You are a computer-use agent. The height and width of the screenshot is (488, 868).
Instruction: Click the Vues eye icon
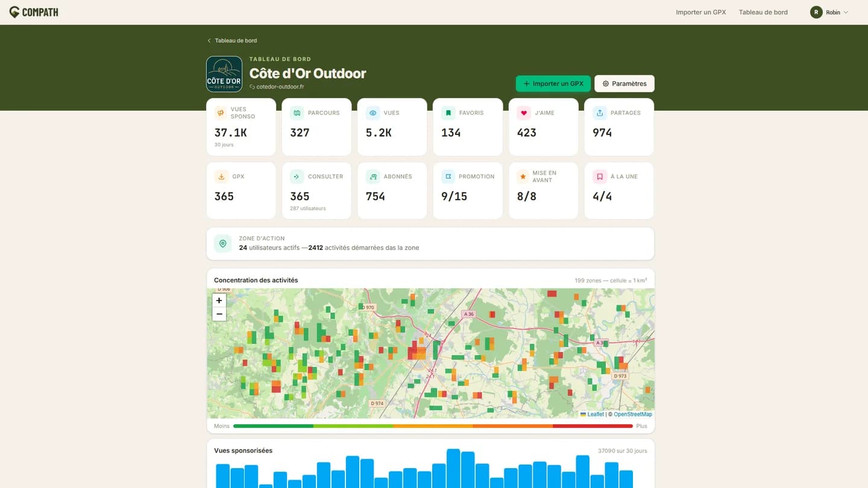373,113
